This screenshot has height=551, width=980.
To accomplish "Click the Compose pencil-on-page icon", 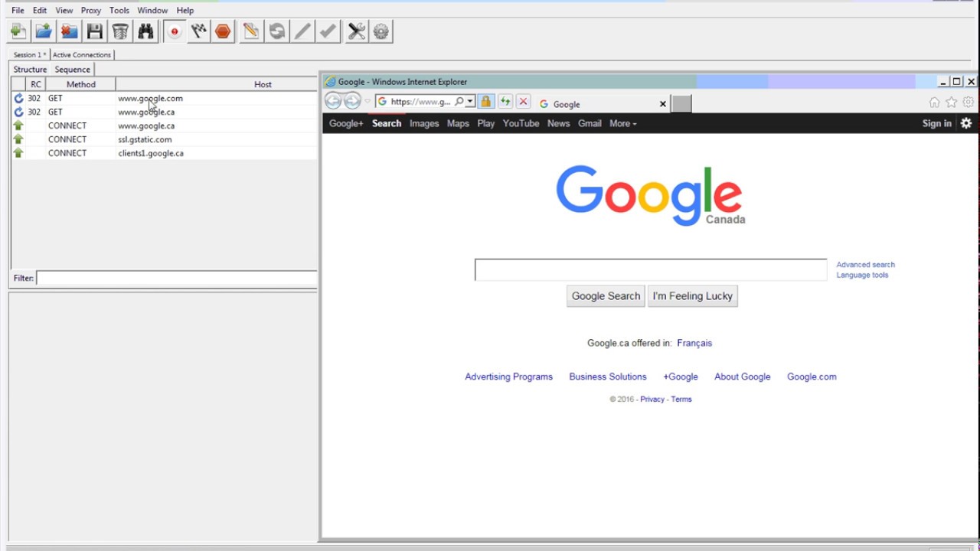I will click(x=250, y=31).
